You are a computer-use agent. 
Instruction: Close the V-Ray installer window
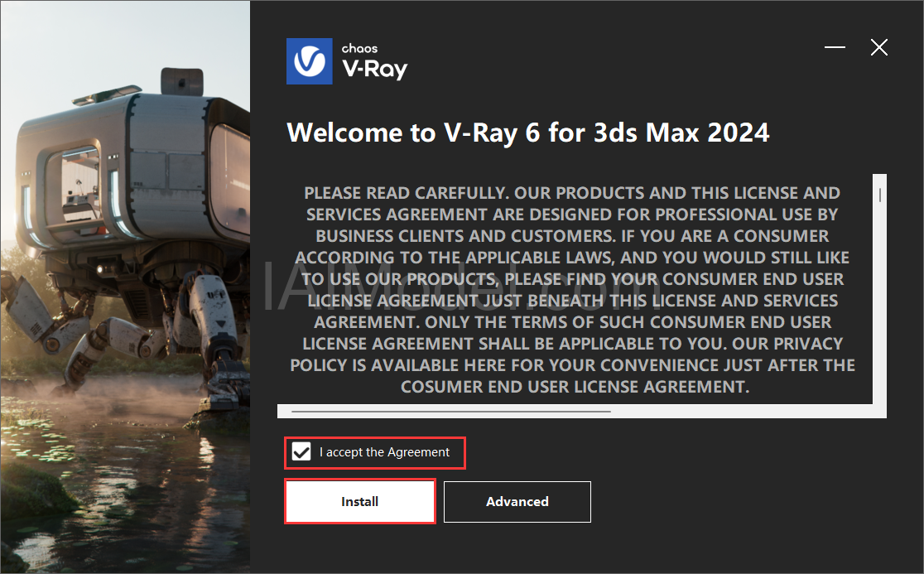pyautogui.click(x=879, y=47)
